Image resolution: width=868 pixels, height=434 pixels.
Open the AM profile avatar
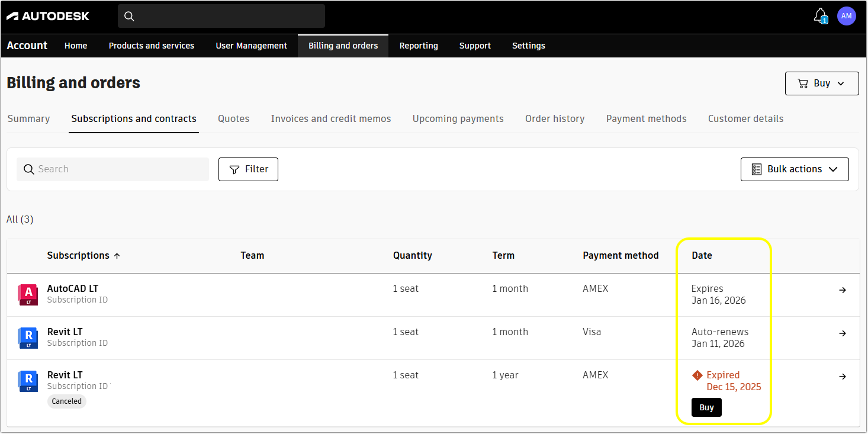tap(846, 16)
